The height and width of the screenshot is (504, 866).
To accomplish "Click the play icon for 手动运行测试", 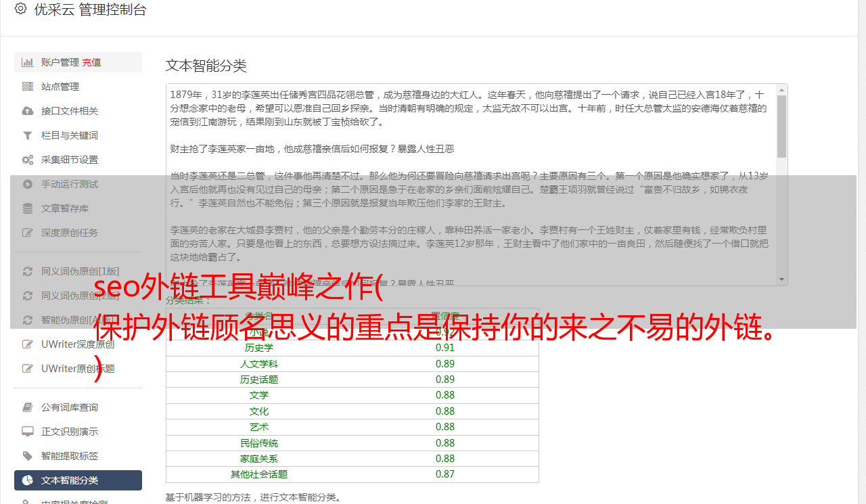I will coord(28,184).
